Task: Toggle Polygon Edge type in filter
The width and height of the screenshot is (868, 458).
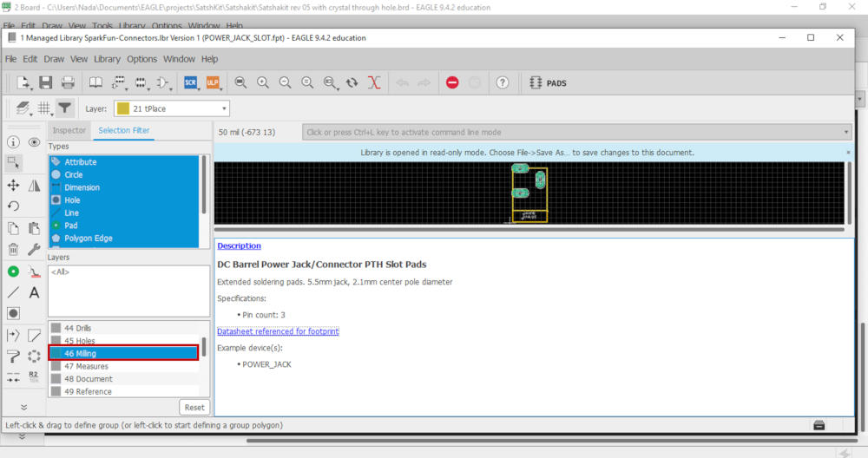Action: (123, 239)
